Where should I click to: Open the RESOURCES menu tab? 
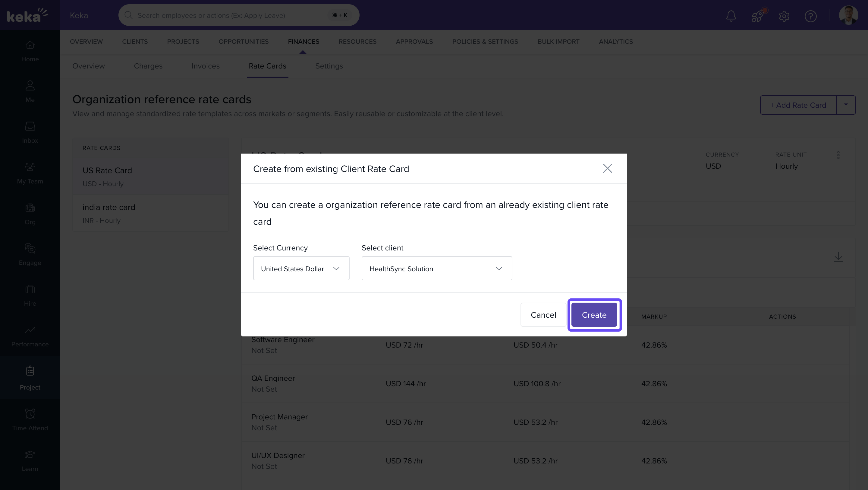(x=357, y=41)
